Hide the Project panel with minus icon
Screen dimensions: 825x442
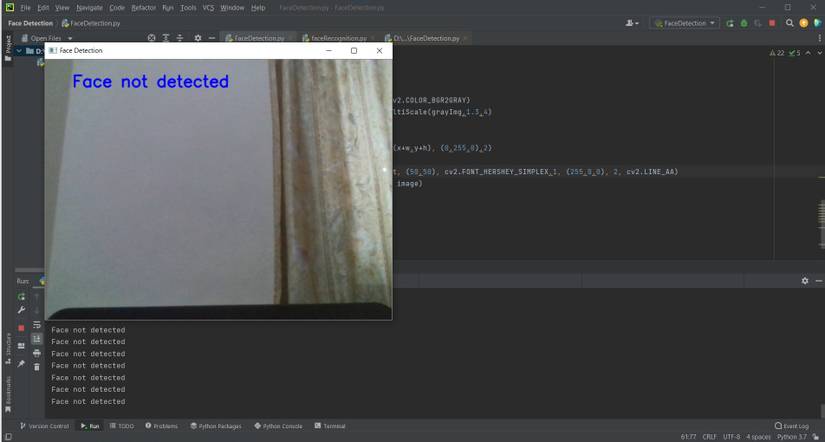coord(212,38)
